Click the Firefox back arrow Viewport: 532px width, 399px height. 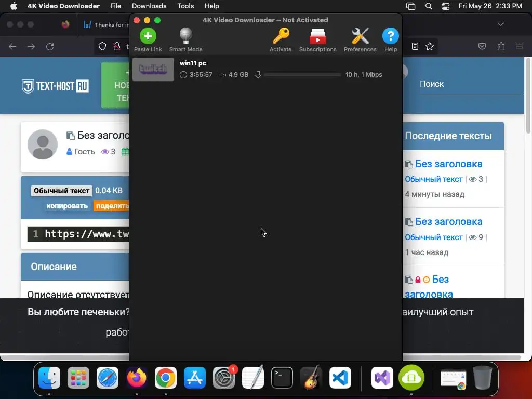[12, 46]
